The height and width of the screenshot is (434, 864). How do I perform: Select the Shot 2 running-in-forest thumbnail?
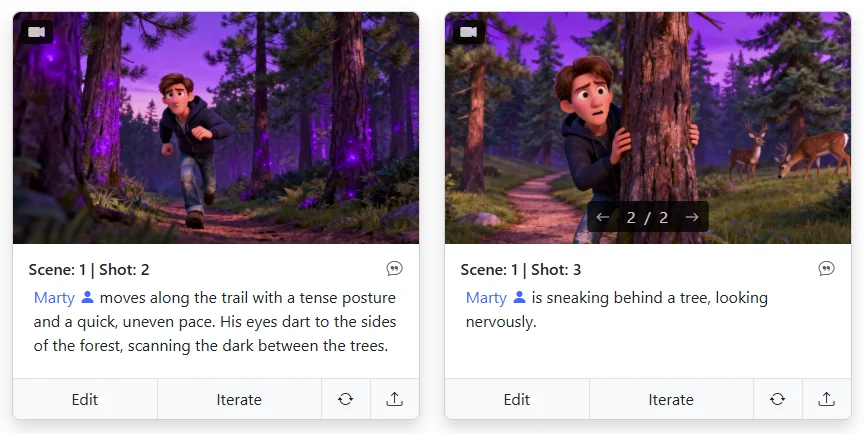(216, 128)
